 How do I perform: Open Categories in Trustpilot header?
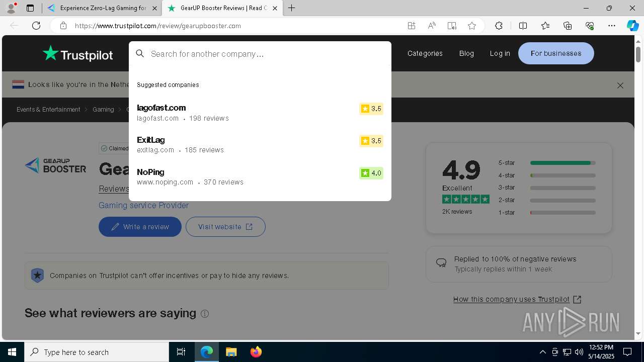pos(425,53)
